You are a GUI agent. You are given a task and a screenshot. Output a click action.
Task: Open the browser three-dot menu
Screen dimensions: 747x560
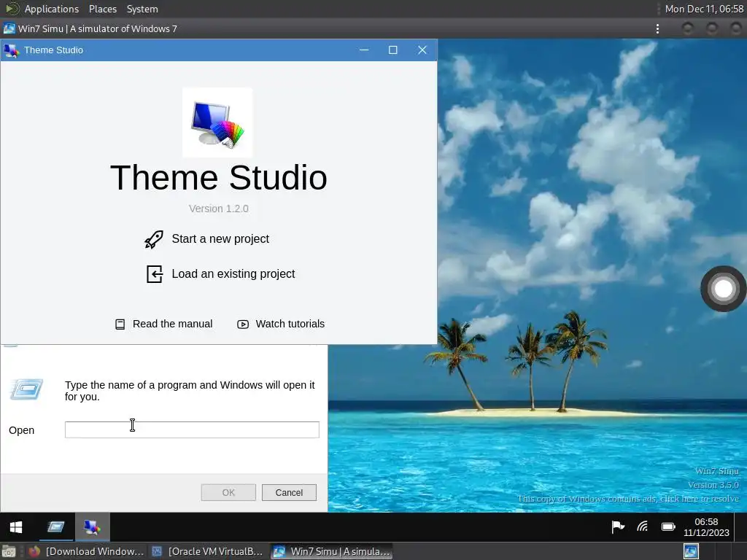click(x=657, y=29)
